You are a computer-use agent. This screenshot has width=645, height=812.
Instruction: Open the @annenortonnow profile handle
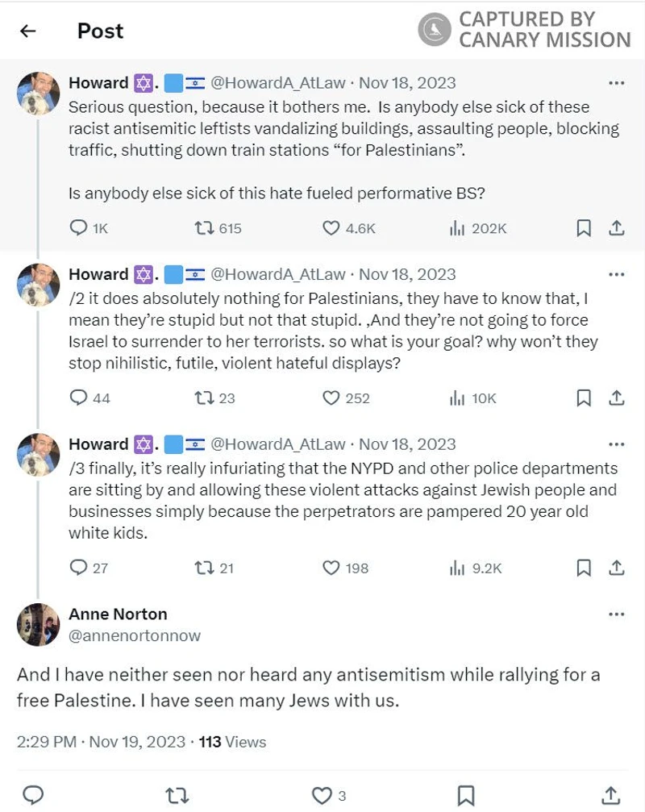[135, 636]
